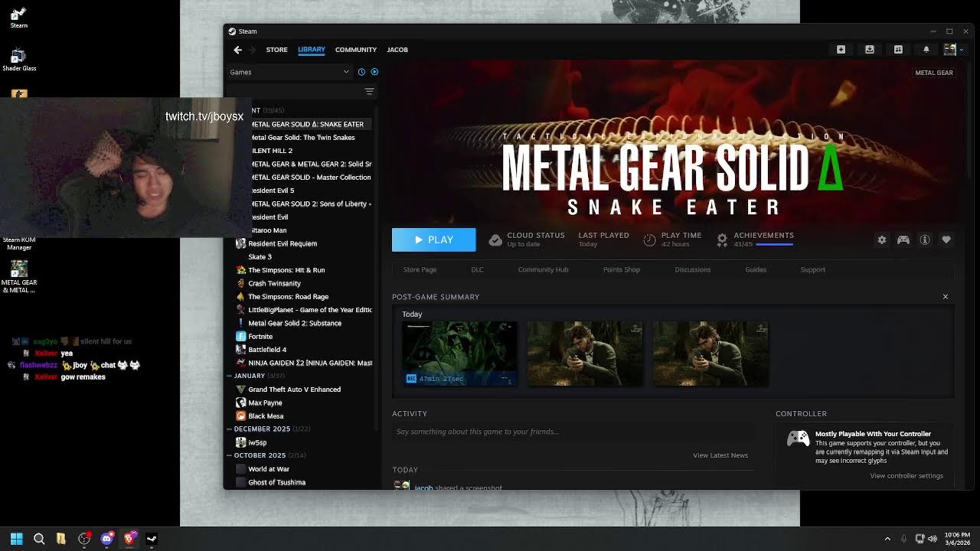Switch to the LIBRARY tab
Viewport: 980px width, 551px height.
click(312, 50)
